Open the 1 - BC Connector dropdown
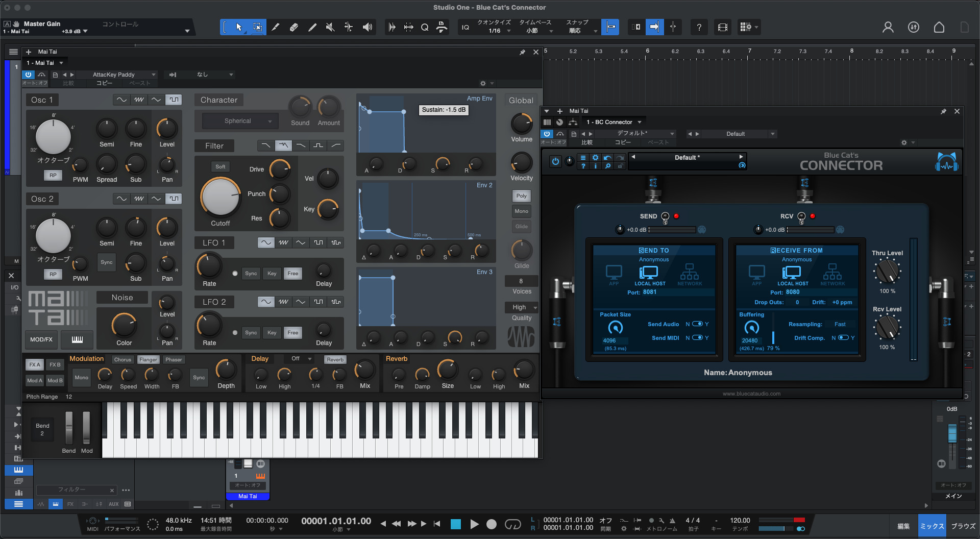The width and height of the screenshot is (980, 539). pos(614,122)
